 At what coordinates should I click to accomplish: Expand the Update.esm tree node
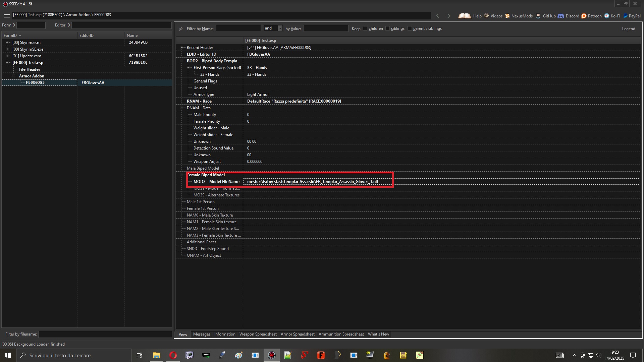click(x=7, y=56)
